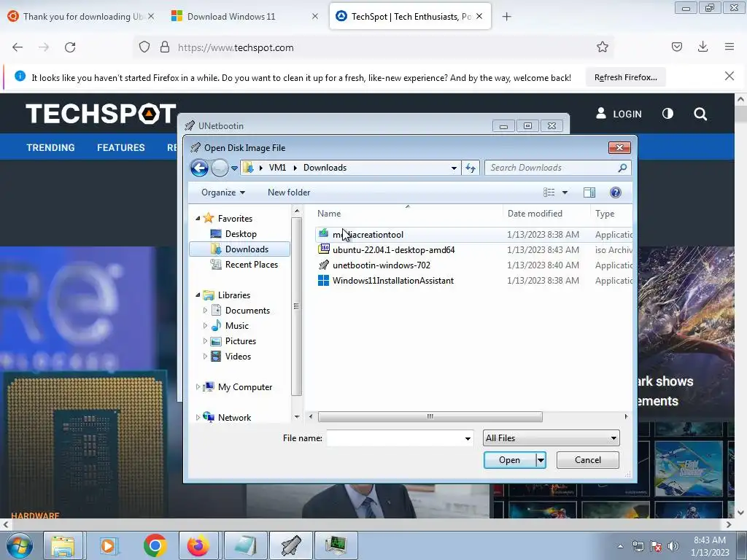Open a new Firefox tab
The width and height of the screenshot is (747, 560).
coord(506,17)
